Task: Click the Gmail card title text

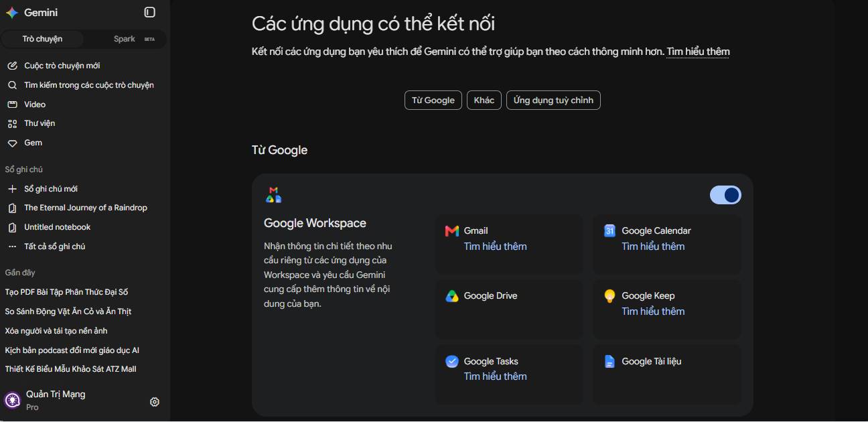Action: click(476, 231)
